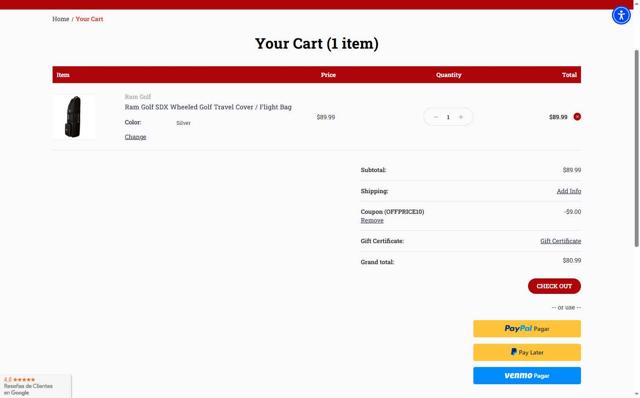Remove item with red X icon
This screenshot has width=640, height=398.
577,117
